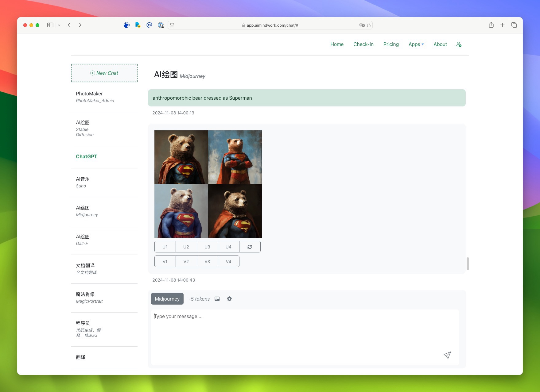Go forward with the forward arrow
This screenshot has width=540, height=392.
(x=80, y=25)
